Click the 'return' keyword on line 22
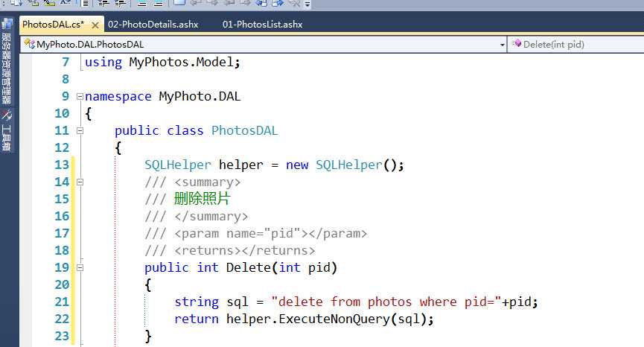Image resolution: width=644 pixels, height=347 pixels. click(x=197, y=319)
